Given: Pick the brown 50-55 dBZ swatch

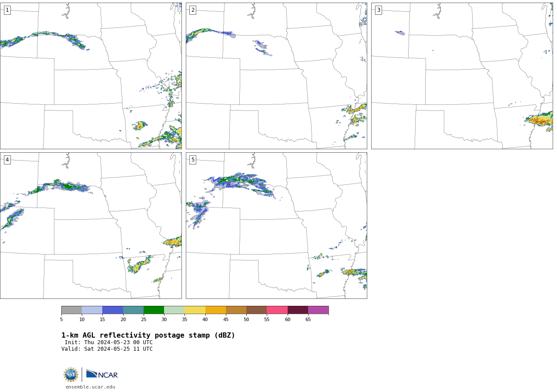Looking at the screenshot, I should pyautogui.click(x=256, y=310).
